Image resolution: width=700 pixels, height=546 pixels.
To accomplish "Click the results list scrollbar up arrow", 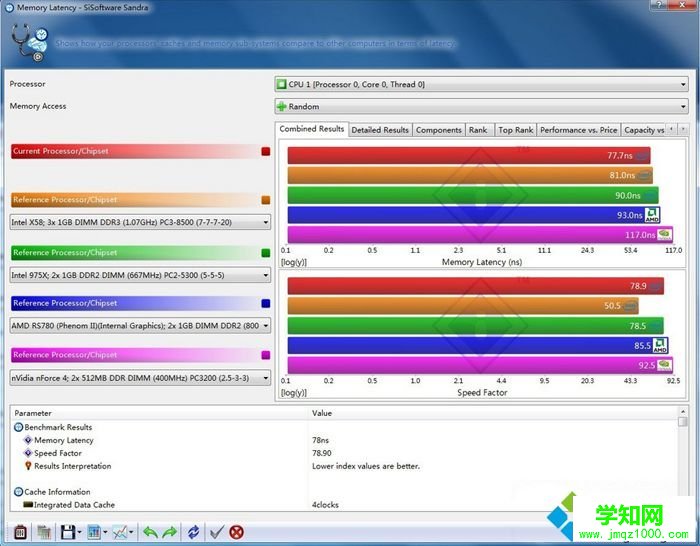I will [682, 412].
